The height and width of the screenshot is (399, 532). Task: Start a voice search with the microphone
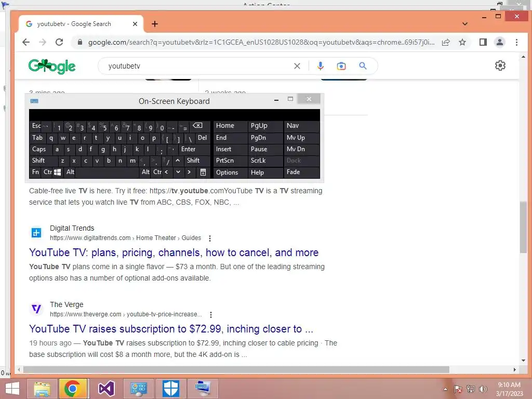[320, 66]
